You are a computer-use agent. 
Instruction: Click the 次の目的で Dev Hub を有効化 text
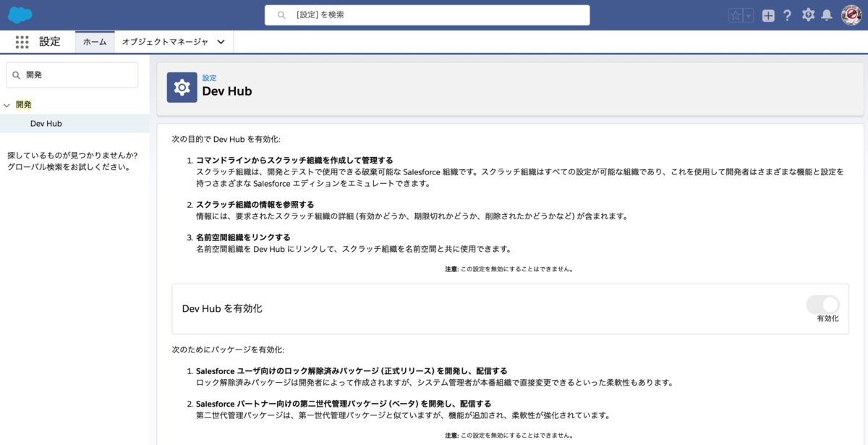point(226,139)
